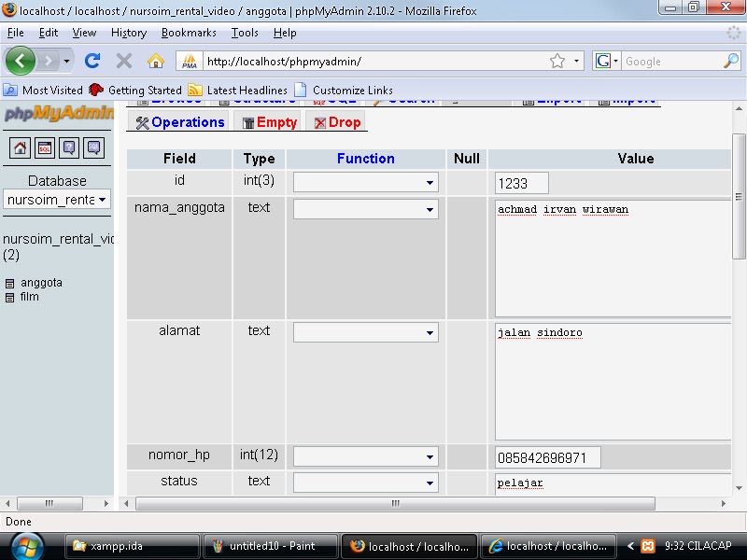Screen dimensions: 747x560
Task: Click the alamat value text area
Action: [x=613, y=382]
